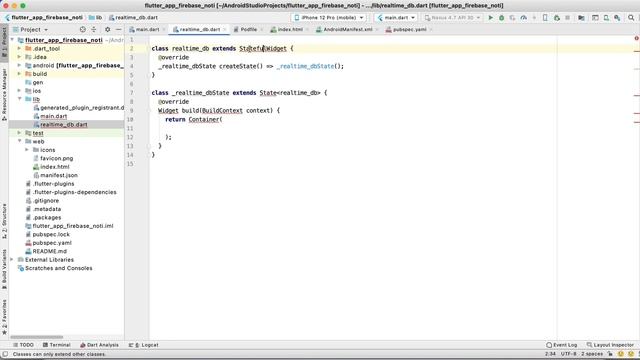Screen dimensions: 640x360
Task: Open Flutter performance gauge icon in toolbar
Action: pyautogui.click(x=524, y=18)
